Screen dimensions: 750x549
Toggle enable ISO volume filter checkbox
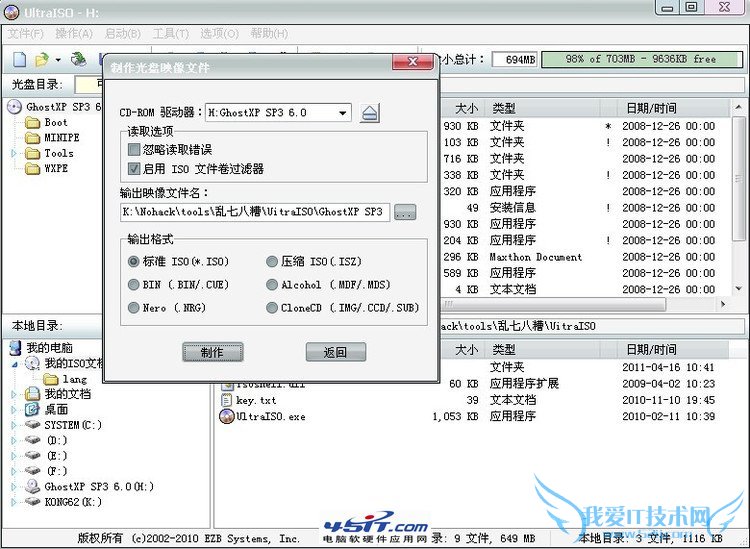pyautogui.click(x=134, y=169)
